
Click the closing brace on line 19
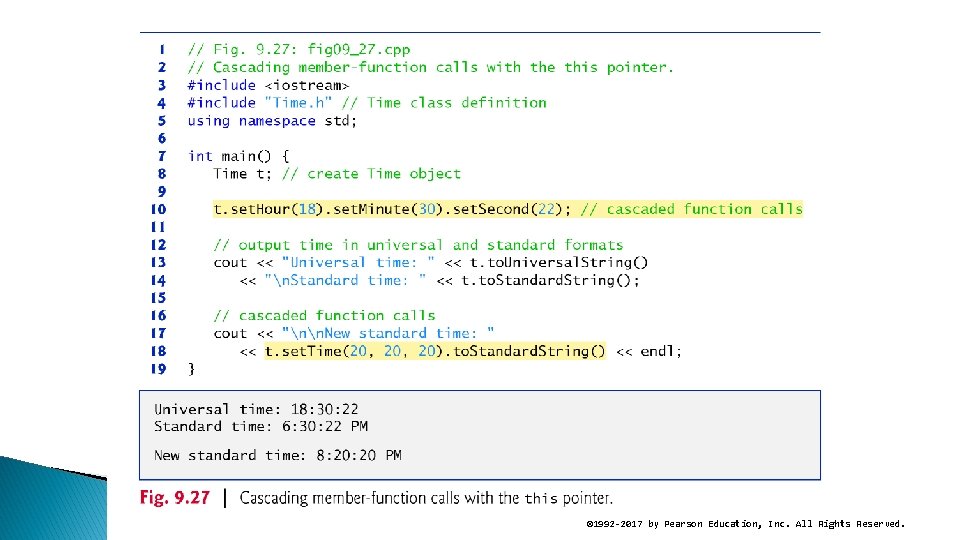[191, 369]
